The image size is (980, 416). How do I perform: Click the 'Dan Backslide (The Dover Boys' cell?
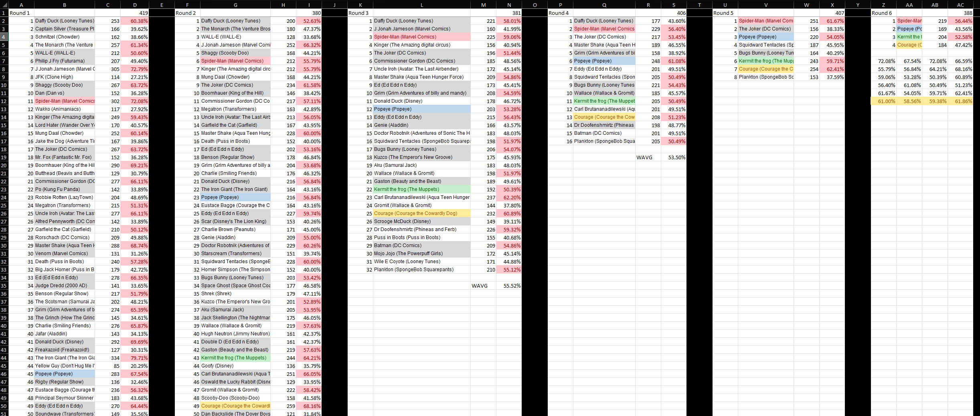(x=235, y=413)
